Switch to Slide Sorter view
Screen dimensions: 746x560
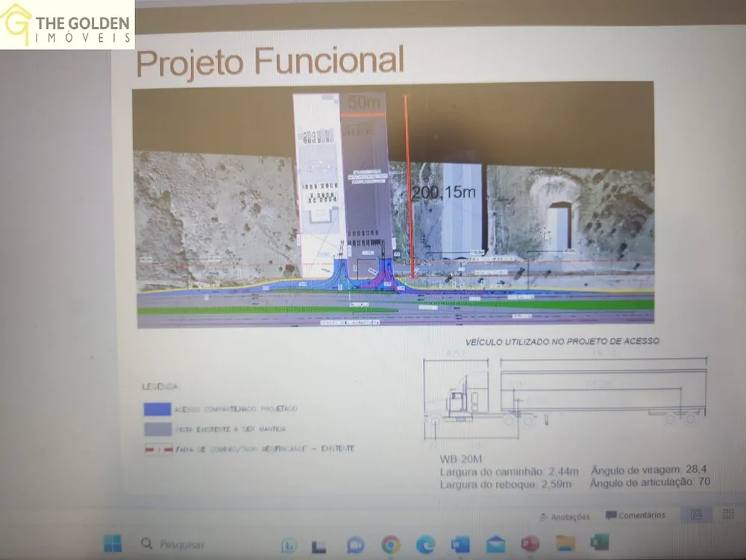click(728, 514)
